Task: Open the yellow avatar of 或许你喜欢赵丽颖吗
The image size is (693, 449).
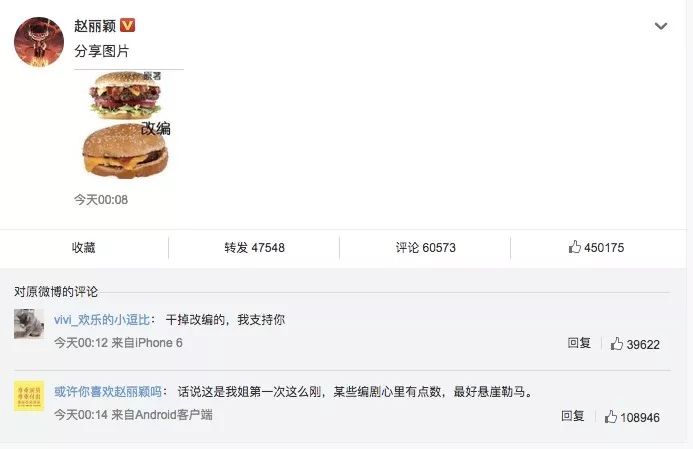Action: click(x=29, y=396)
